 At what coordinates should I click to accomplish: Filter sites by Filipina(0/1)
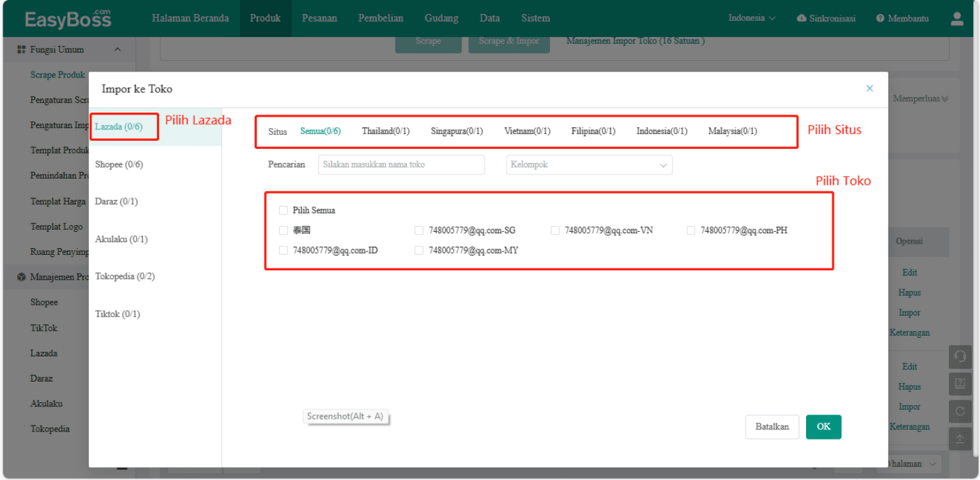point(593,131)
